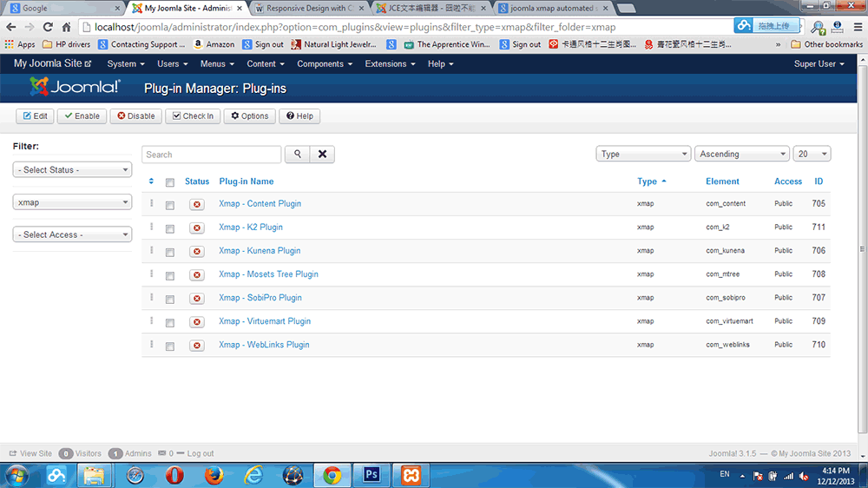Image resolution: width=868 pixels, height=488 pixels.
Task: Click the Disable toolbar button
Action: 135,115
